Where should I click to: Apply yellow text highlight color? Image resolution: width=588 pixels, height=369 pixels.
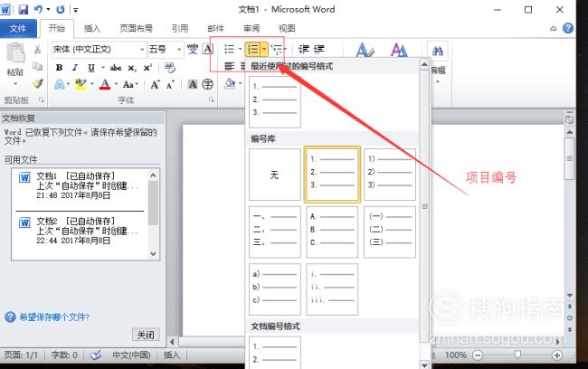(x=81, y=84)
